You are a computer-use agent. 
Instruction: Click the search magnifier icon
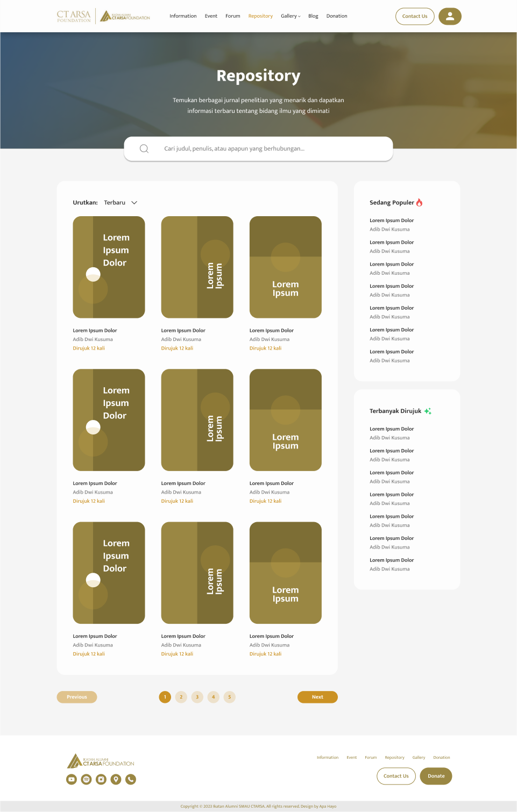point(144,149)
